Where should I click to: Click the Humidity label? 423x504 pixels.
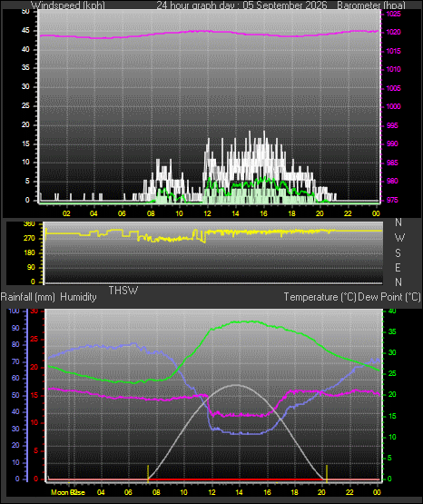pos(78,297)
